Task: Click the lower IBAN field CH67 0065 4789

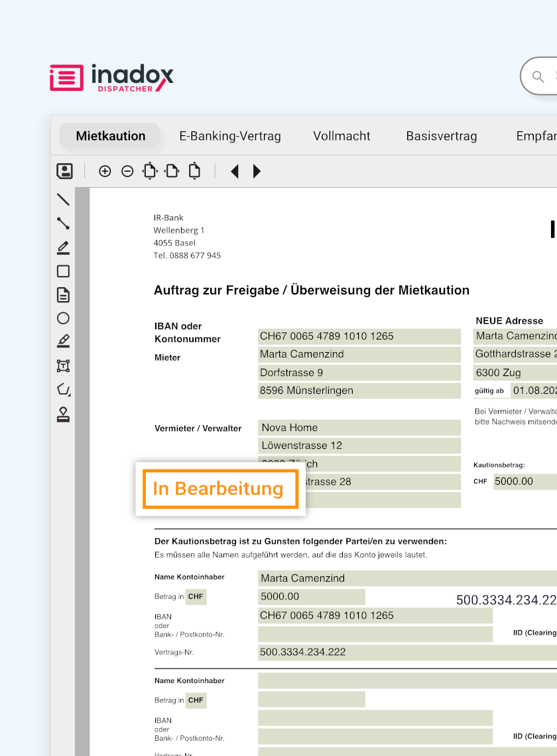Action: click(x=375, y=615)
